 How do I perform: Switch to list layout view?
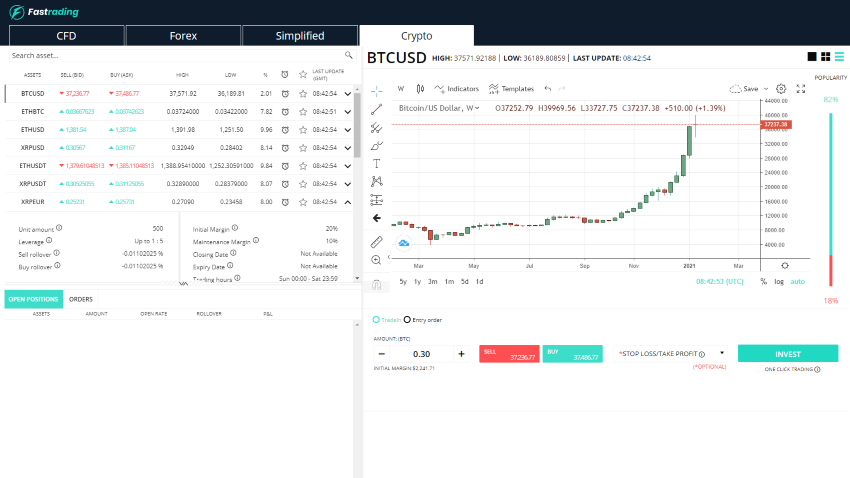(839, 56)
